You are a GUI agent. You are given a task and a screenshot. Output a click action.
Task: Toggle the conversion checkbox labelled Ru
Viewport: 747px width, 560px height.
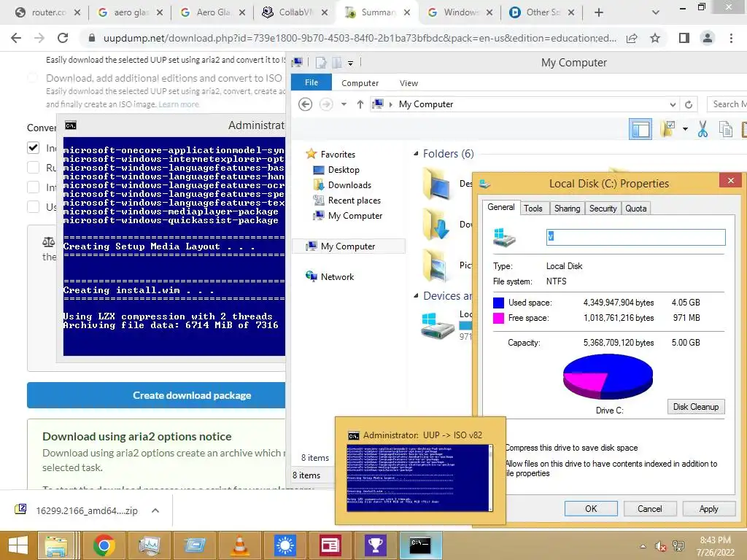[33, 167]
